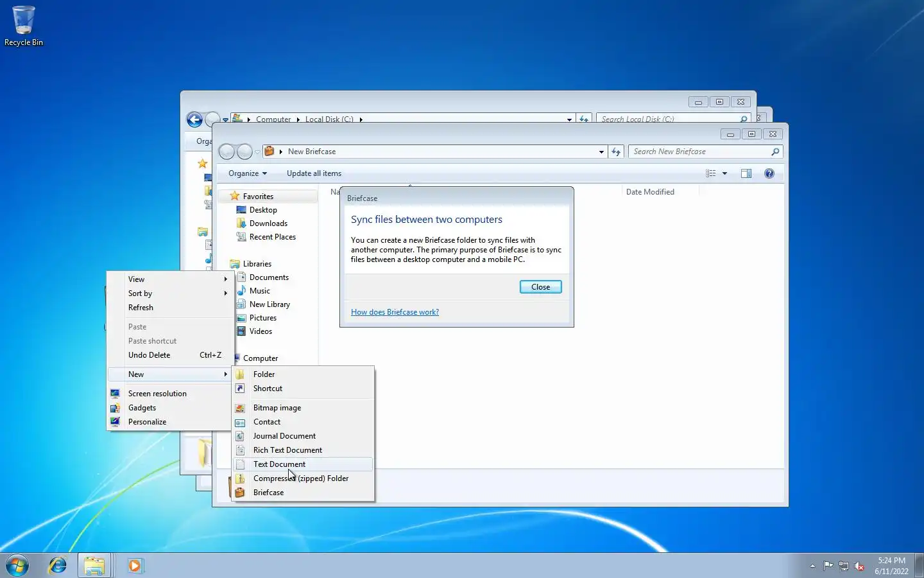The image size is (924, 578).
Task: Create a new Contact
Action: [x=303, y=422]
